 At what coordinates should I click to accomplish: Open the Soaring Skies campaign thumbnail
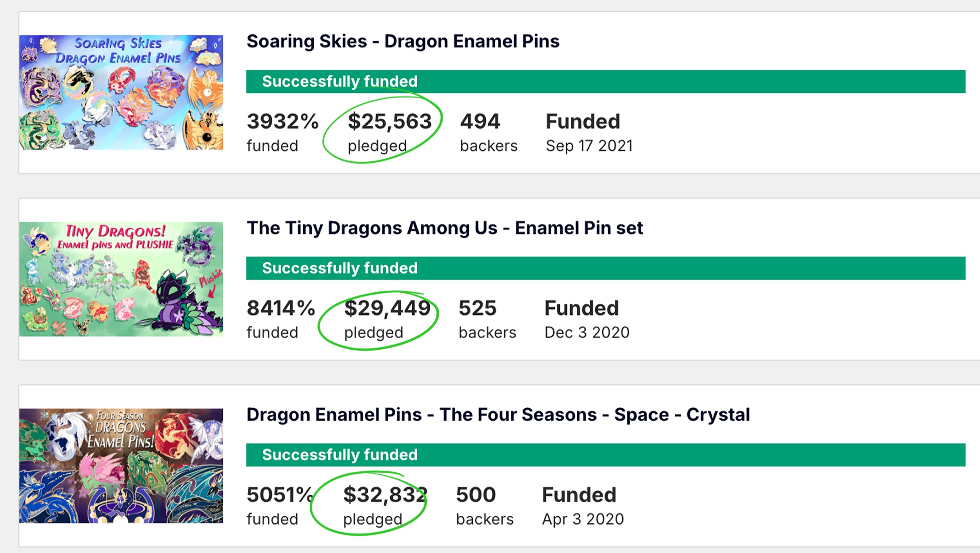click(121, 93)
